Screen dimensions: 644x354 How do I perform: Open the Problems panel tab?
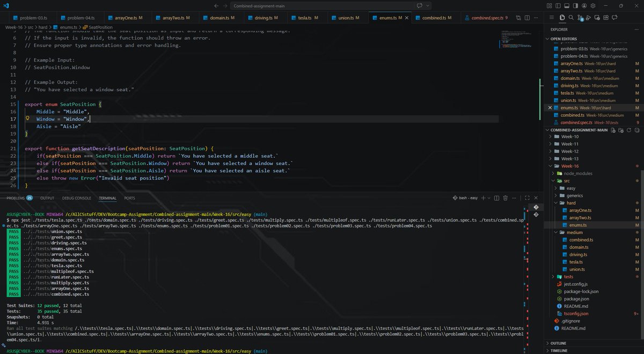click(19, 198)
